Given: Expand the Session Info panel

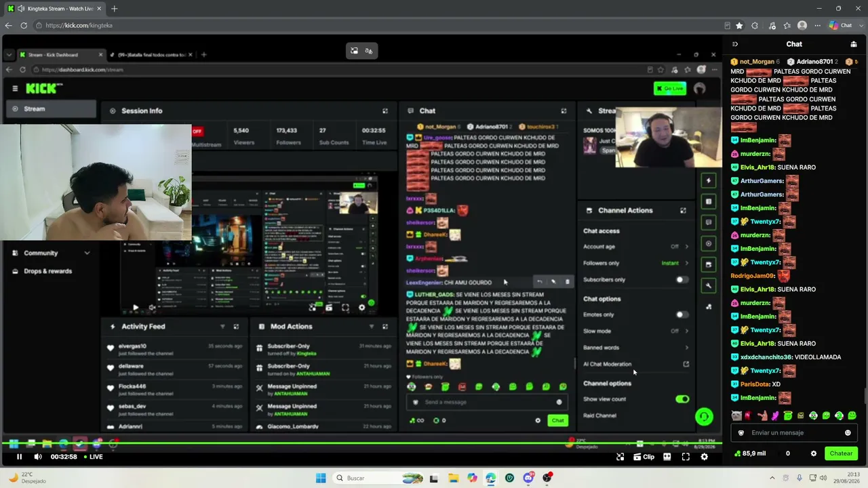Looking at the screenshot, I should [385, 110].
